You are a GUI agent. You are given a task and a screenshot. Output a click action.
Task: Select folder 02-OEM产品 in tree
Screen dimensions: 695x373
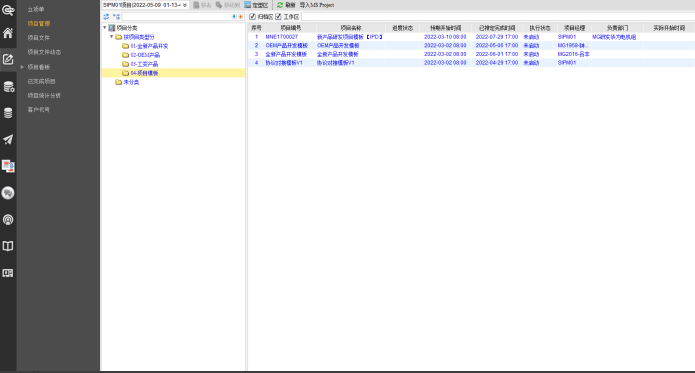pyautogui.click(x=145, y=55)
